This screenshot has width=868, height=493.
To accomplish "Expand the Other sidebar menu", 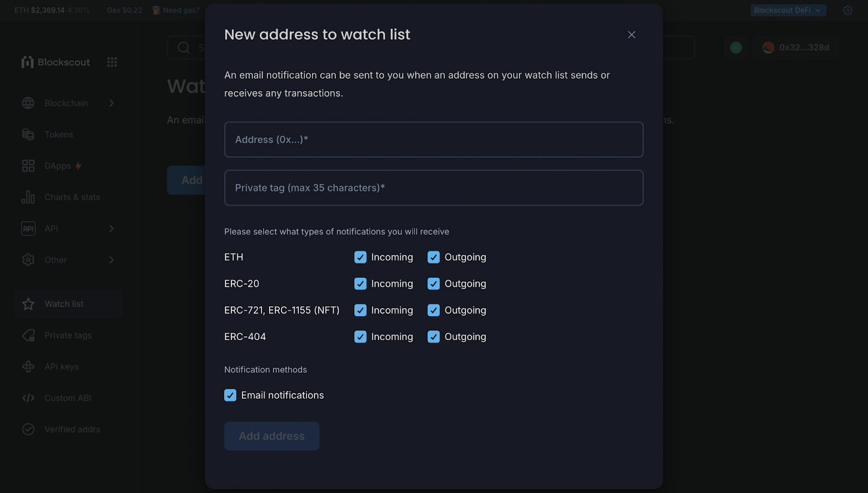I will 55,260.
